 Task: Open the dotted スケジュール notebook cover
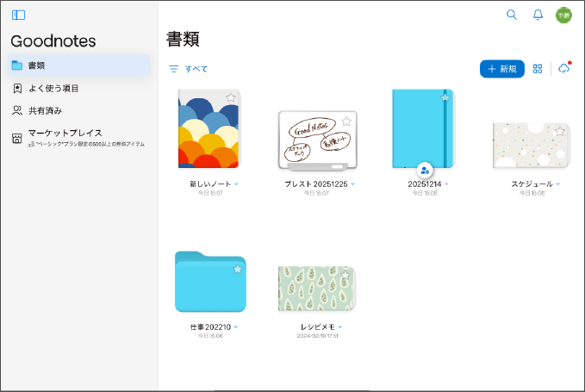tap(532, 145)
